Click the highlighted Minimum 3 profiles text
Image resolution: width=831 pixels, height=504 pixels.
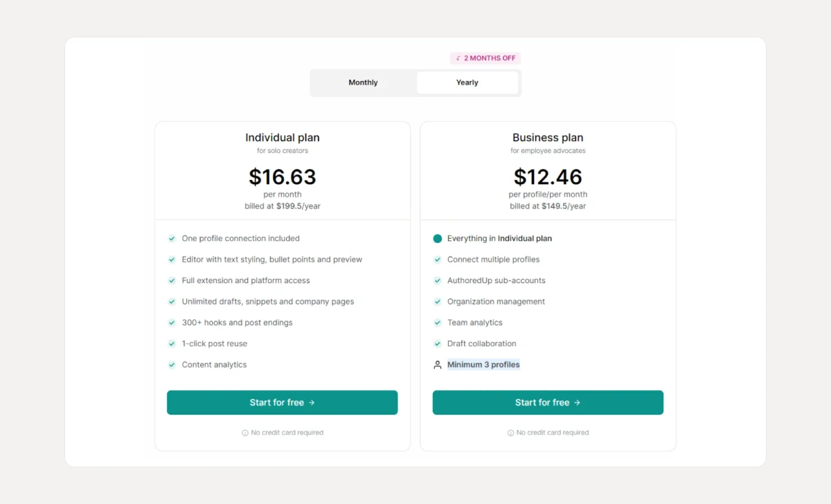[x=483, y=365]
